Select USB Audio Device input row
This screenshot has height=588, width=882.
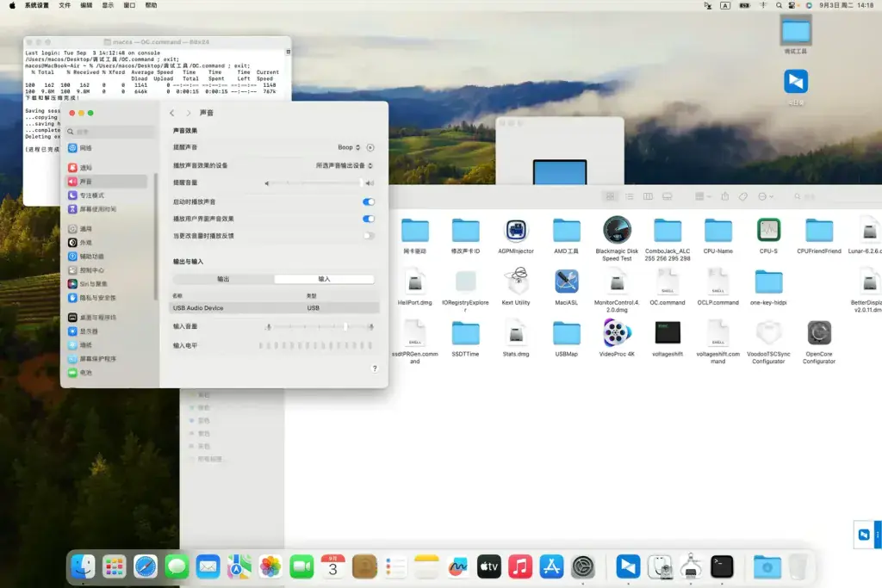tap(275, 308)
